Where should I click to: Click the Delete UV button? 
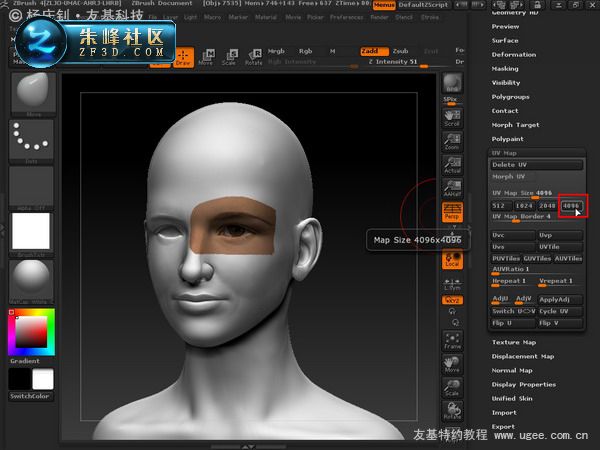coord(536,165)
